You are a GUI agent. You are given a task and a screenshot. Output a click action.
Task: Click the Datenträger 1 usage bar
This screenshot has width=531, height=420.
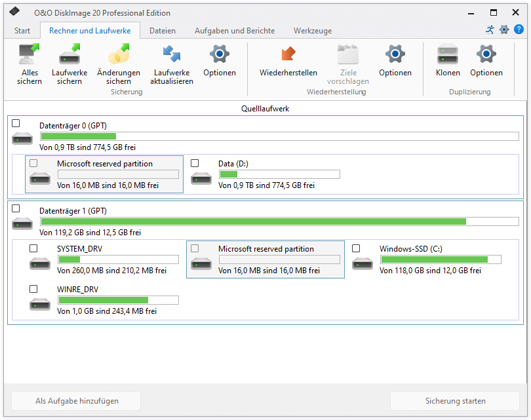[279, 221]
